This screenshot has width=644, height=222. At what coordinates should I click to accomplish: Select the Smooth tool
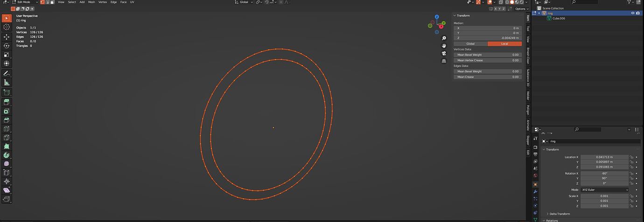point(7,164)
